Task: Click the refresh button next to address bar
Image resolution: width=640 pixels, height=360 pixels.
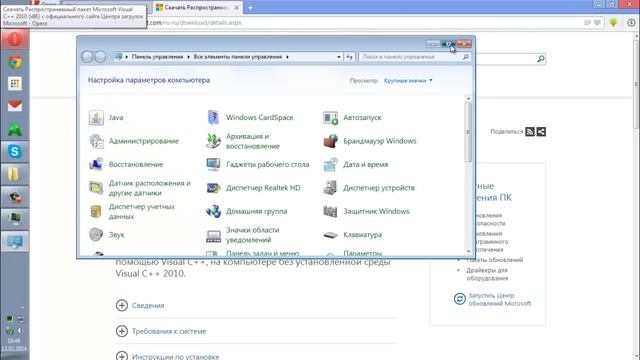Action: [350, 57]
